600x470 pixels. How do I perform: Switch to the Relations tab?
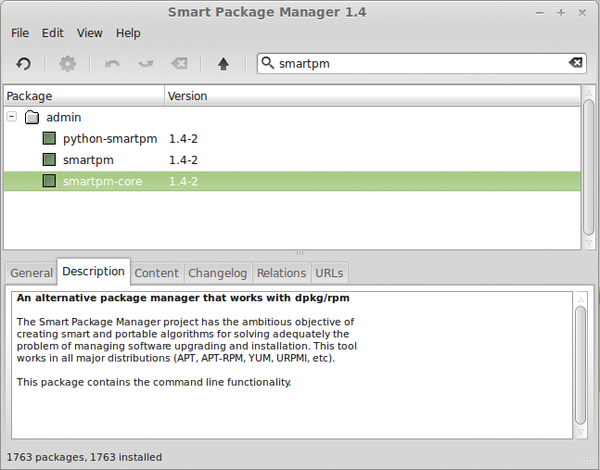coord(281,273)
